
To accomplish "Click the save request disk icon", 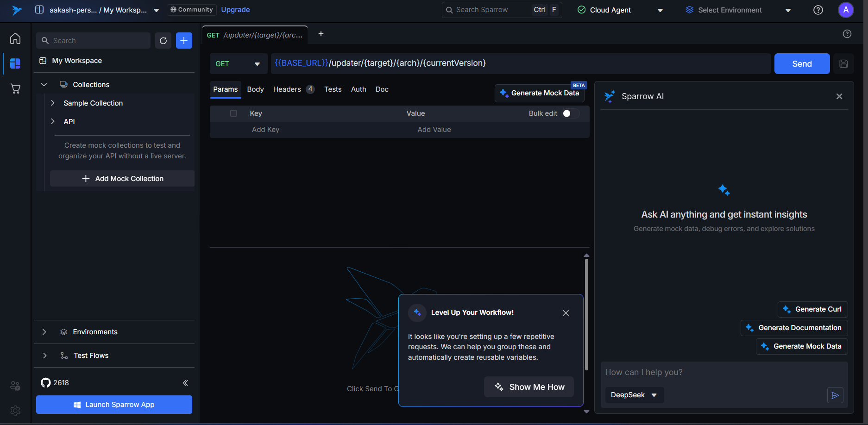I will click(x=843, y=64).
